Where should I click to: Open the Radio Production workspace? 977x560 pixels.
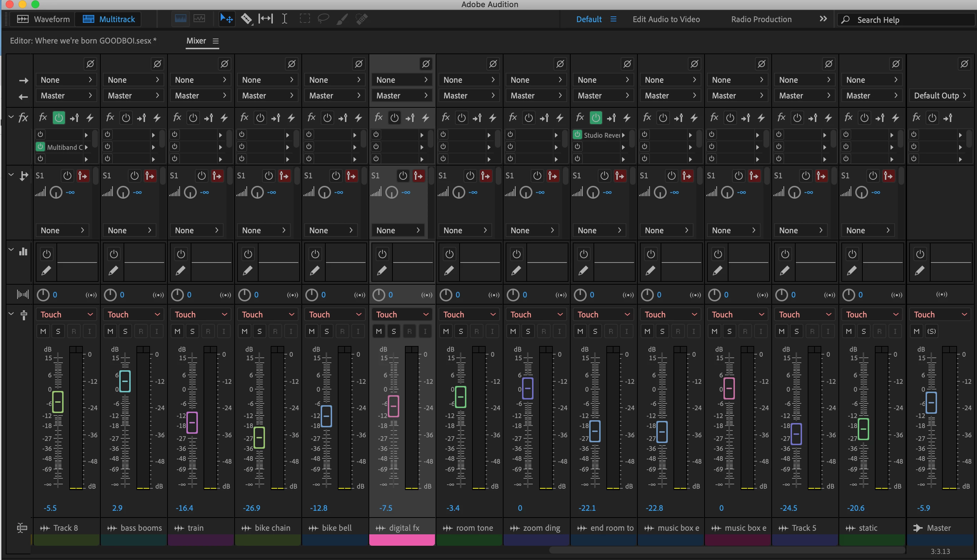point(761,19)
